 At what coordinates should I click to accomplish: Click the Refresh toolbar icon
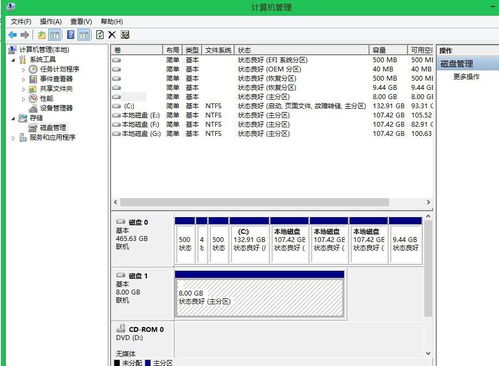100,35
